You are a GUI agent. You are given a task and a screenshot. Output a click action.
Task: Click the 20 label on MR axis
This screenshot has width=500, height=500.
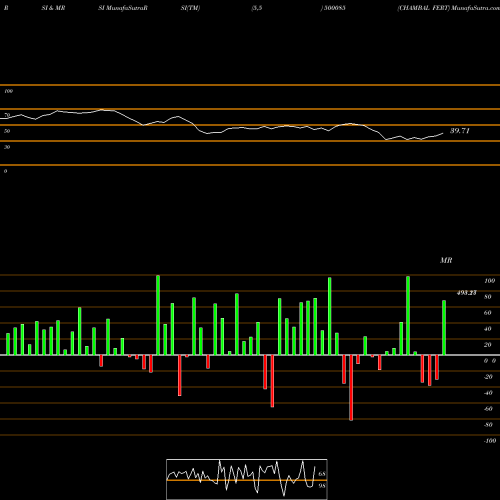point(488,345)
